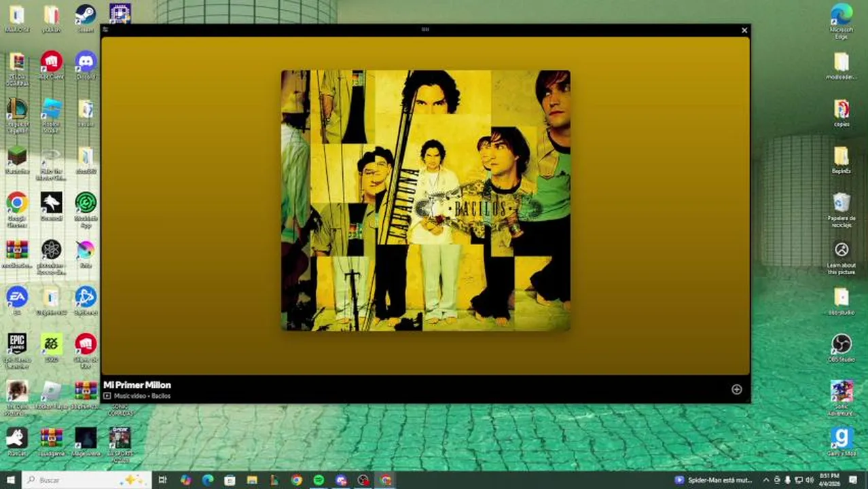Screen dimensions: 868x489
Task: Open the Sonic Adventure desktop shortcut
Action: coord(842,396)
